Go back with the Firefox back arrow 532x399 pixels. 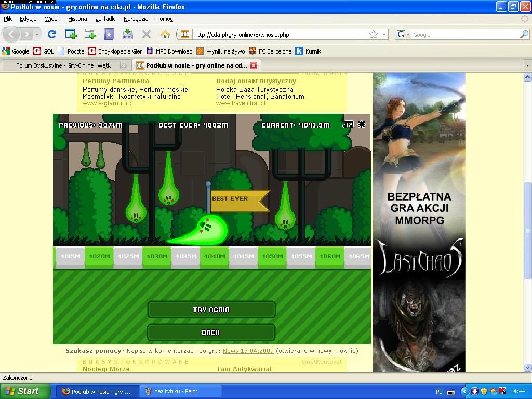click(11, 34)
